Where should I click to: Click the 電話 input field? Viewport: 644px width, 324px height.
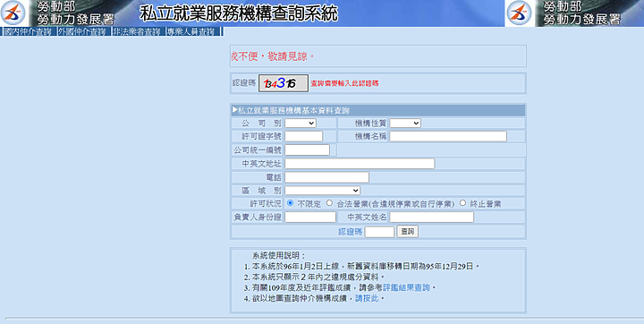click(x=327, y=177)
